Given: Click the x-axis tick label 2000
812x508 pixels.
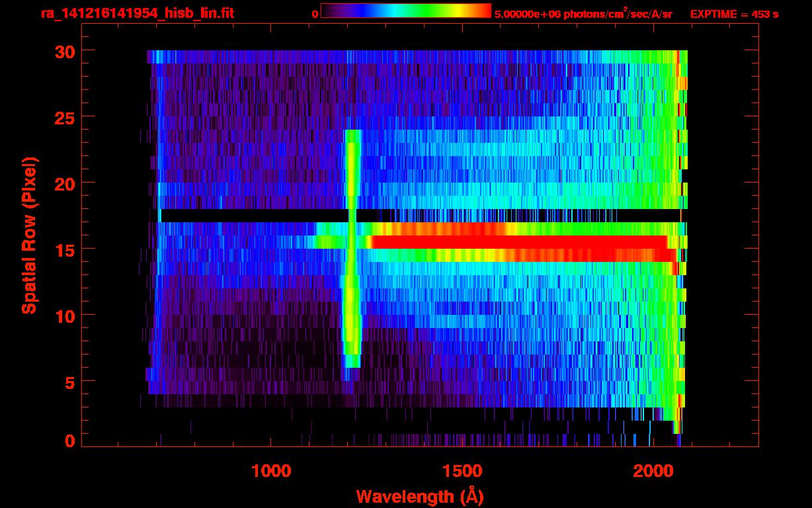Looking at the screenshot, I should coord(652,470).
